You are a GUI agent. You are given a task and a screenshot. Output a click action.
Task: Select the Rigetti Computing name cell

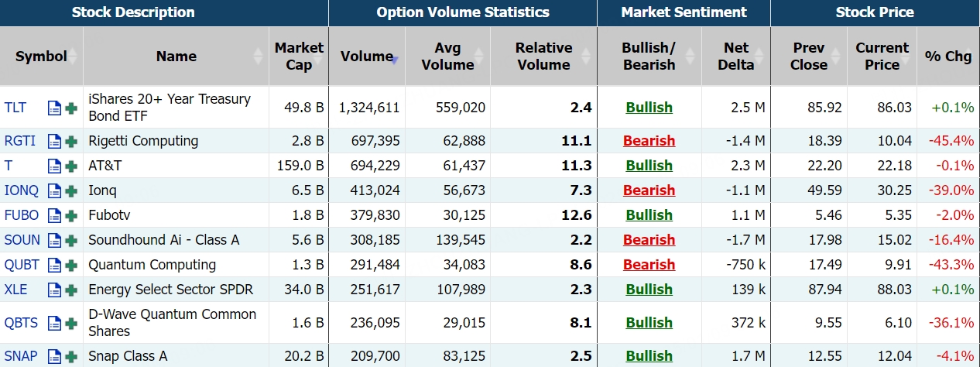[176, 141]
